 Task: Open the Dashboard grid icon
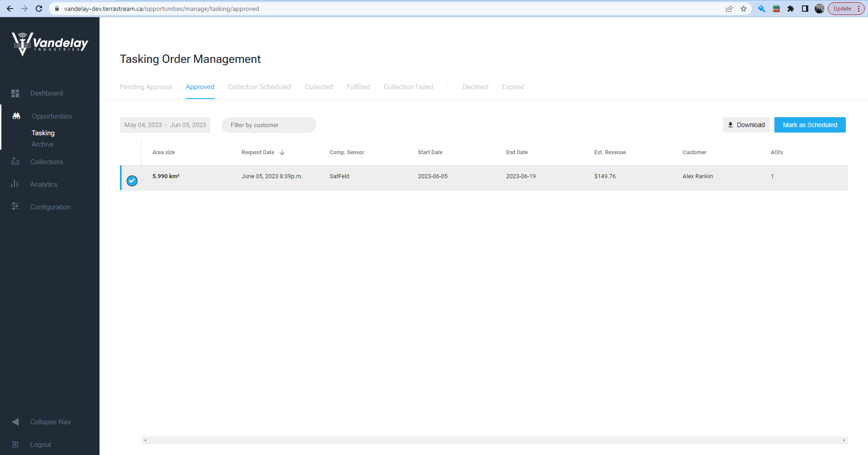(15, 93)
